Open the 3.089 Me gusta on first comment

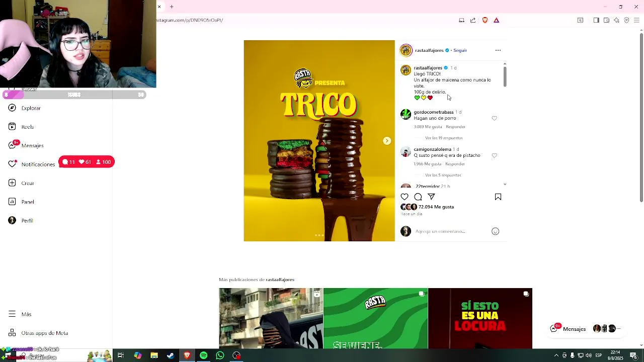coord(428,127)
